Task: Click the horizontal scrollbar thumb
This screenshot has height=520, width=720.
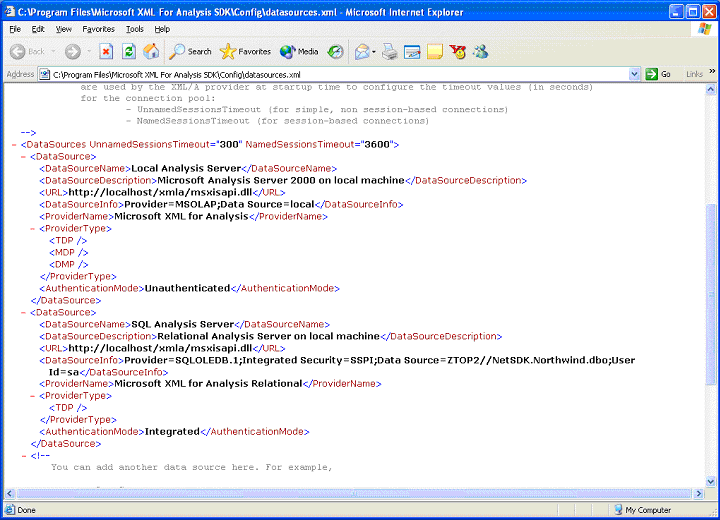Action: (x=354, y=494)
